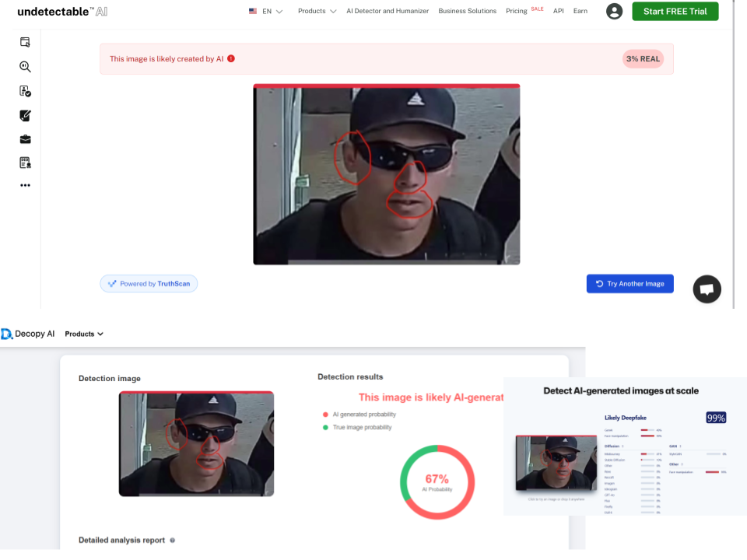747x560 pixels.
Task: Click the red alert info icon
Action: [x=231, y=58]
